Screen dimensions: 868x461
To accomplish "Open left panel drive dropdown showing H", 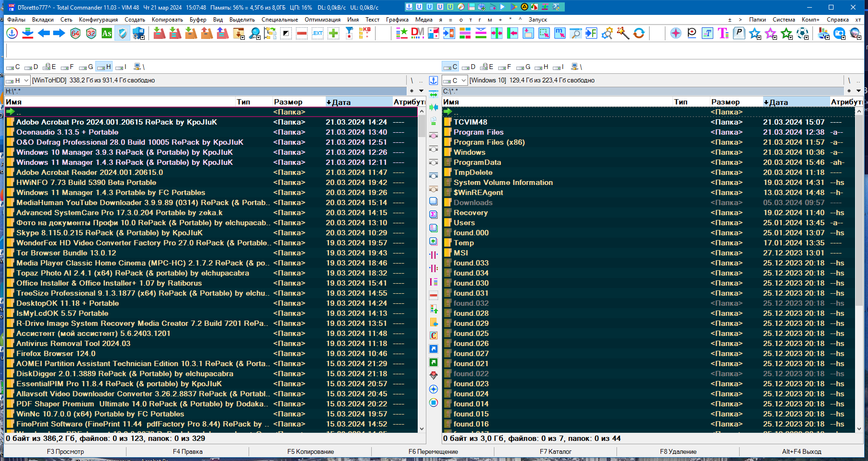I will click(18, 80).
